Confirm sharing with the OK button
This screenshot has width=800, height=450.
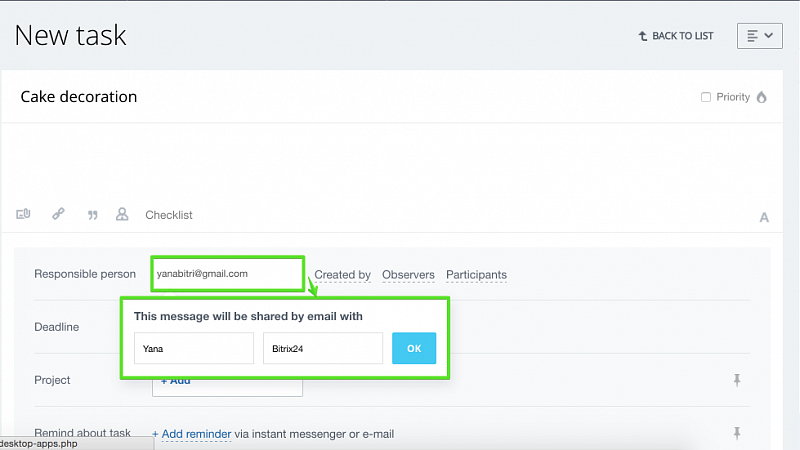point(414,348)
